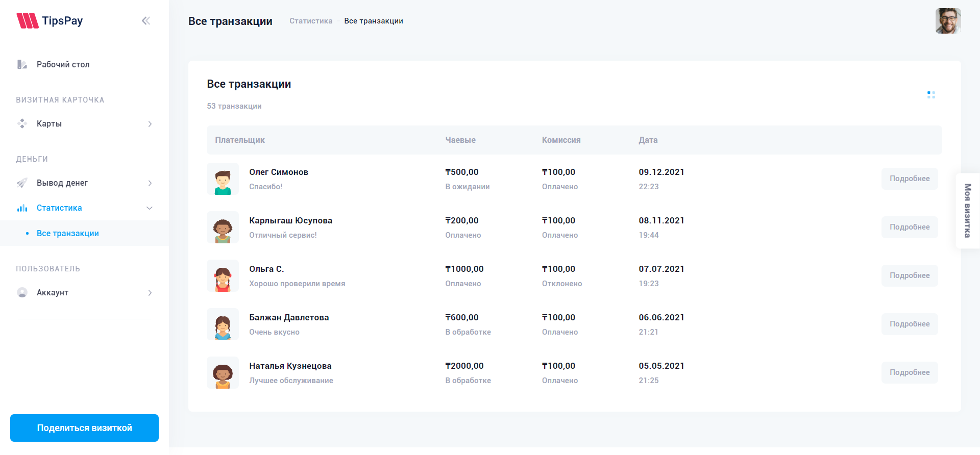Screen dimensions: 980x455
Task: Click the name Карлыгаш Юсупова
Action: click(291, 220)
